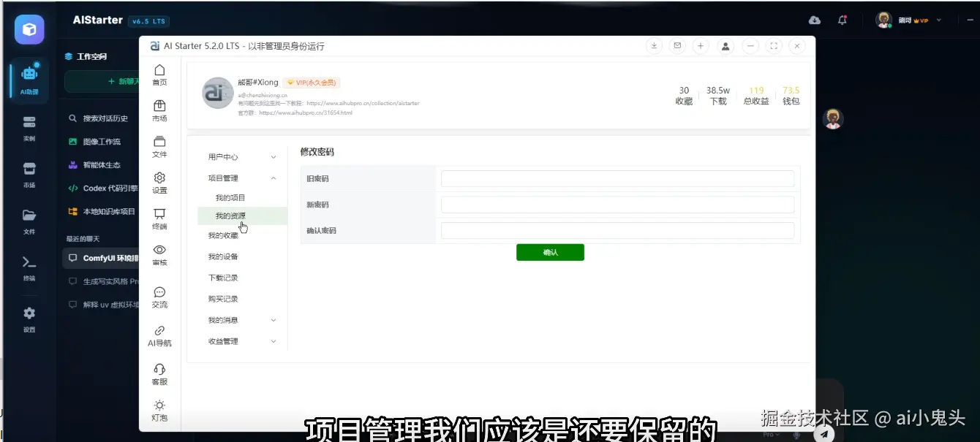980x442 pixels.
Task: Open 图像工作流 in workspace panel
Action: point(94,142)
